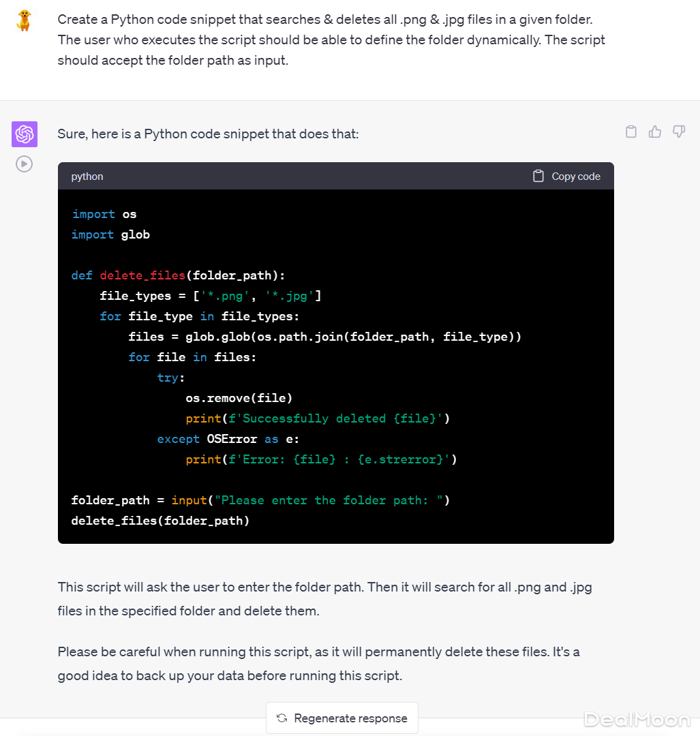Screen dimensions: 700x736
Task: Click the user's prompt message text
Action: coord(331,40)
